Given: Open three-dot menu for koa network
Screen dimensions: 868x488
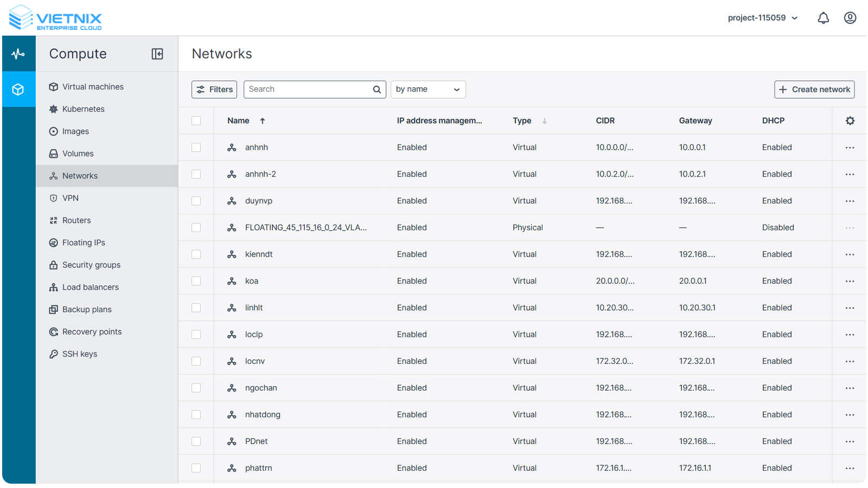Looking at the screenshot, I should [x=850, y=281].
